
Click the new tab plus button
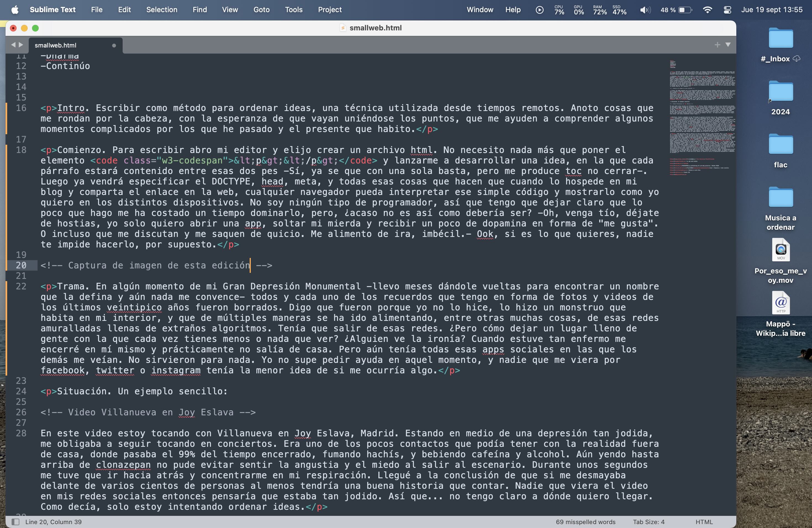(x=717, y=45)
